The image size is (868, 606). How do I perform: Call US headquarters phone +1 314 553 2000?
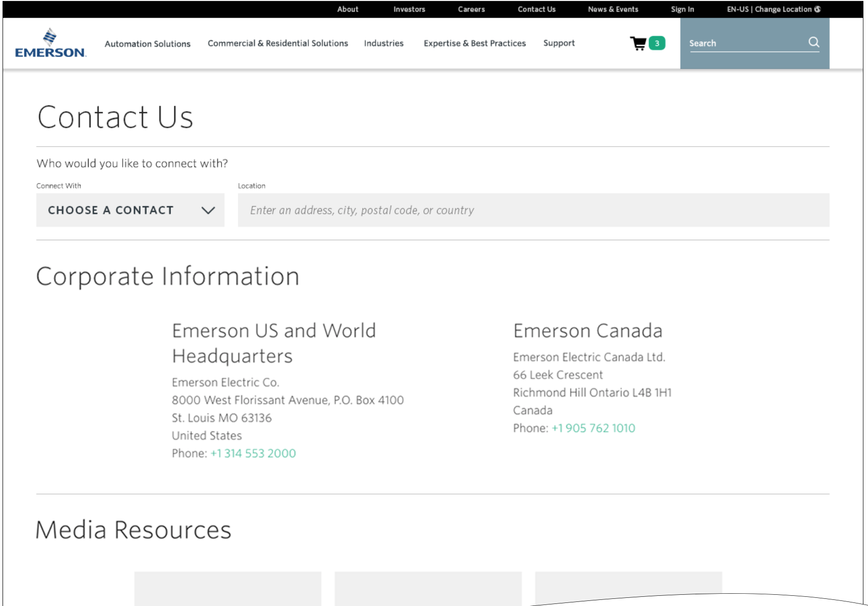coord(253,453)
